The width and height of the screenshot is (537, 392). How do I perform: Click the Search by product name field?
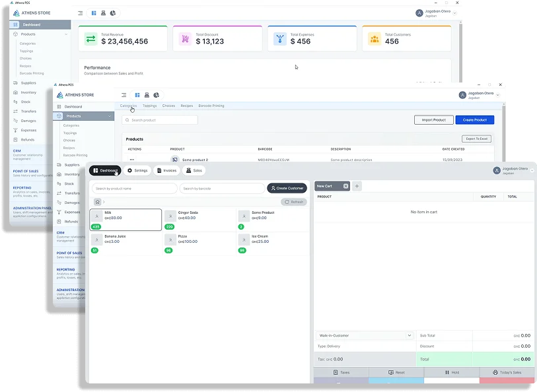[x=134, y=188]
